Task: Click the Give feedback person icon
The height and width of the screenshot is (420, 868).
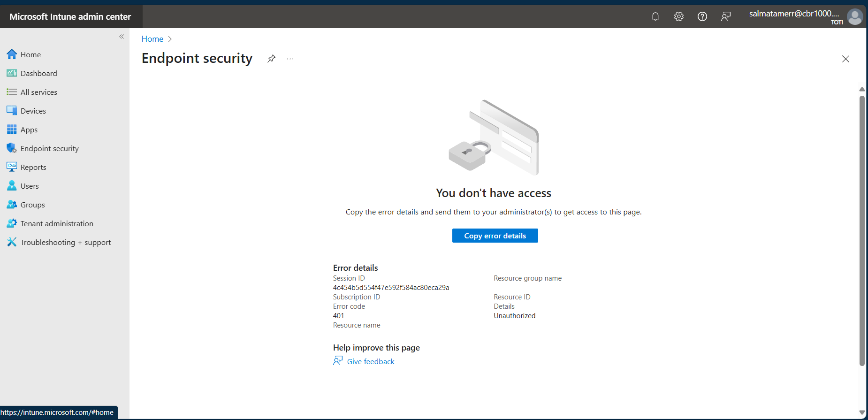Action: click(338, 360)
